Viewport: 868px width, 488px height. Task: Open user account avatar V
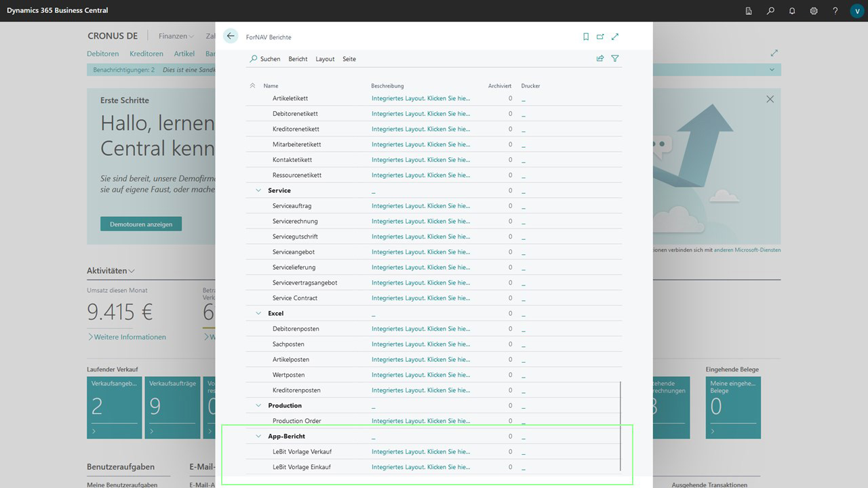(856, 11)
